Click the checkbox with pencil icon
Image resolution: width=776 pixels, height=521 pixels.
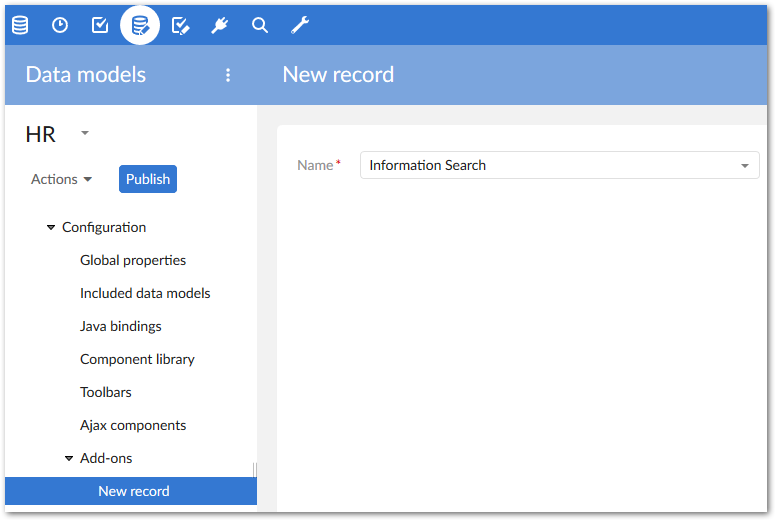tap(180, 25)
